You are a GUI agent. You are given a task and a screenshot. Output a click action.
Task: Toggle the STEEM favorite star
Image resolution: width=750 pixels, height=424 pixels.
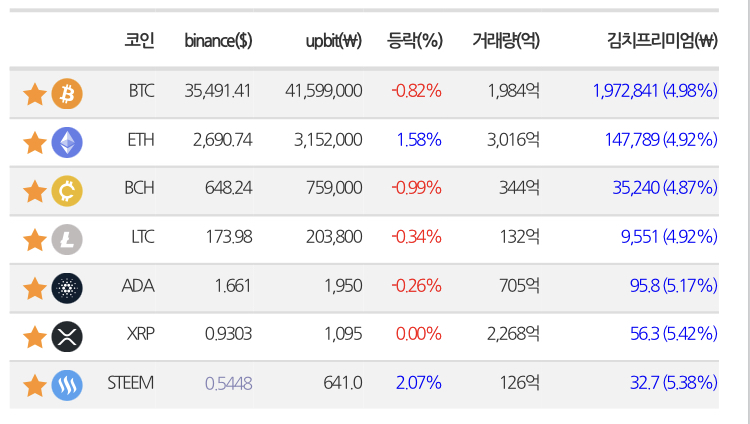pos(34,385)
